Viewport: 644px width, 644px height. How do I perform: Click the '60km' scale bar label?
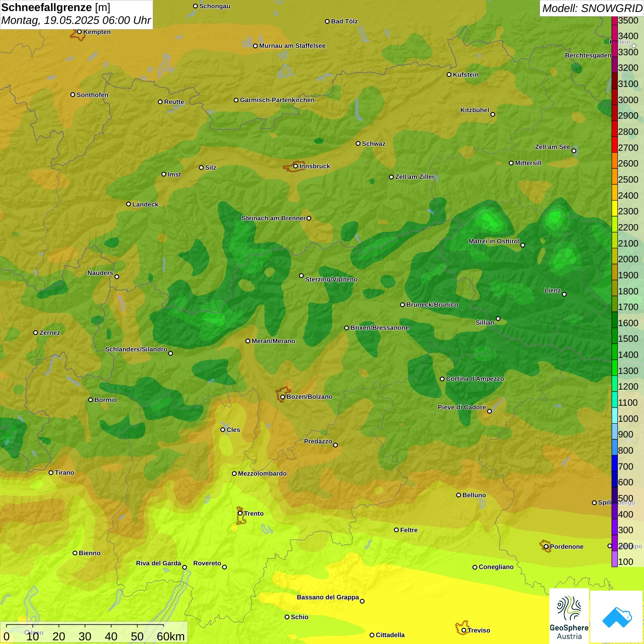click(171, 636)
